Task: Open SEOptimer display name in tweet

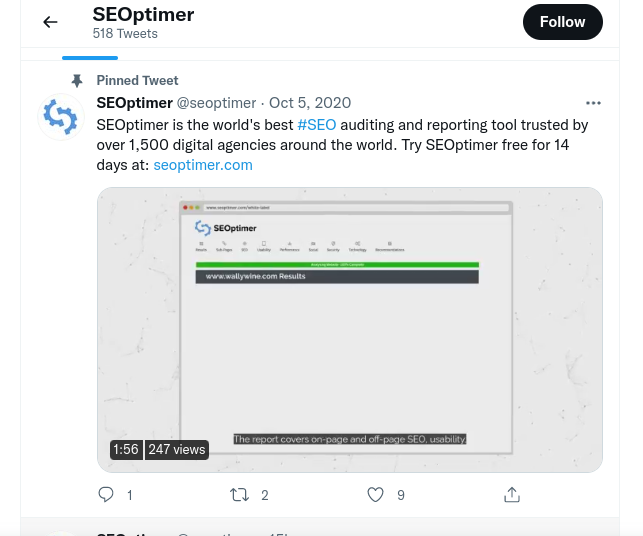Action: (135, 103)
